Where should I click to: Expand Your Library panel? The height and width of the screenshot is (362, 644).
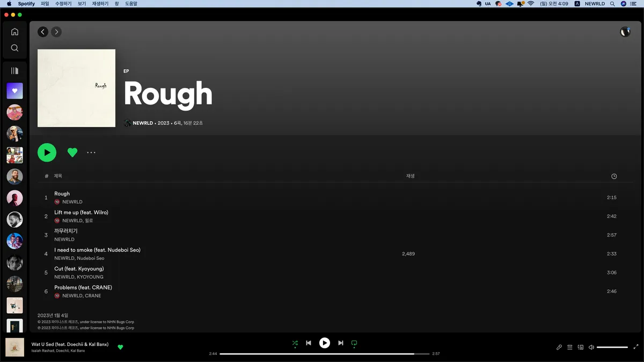(x=14, y=71)
